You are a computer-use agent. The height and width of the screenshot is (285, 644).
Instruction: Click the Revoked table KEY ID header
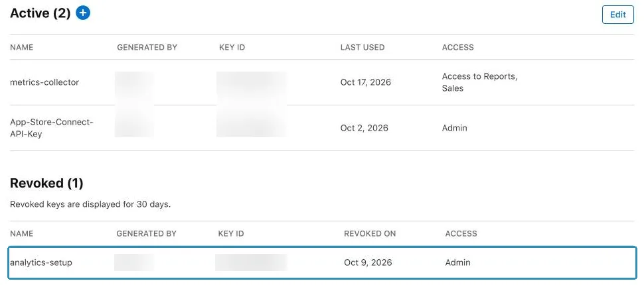(x=231, y=234)
